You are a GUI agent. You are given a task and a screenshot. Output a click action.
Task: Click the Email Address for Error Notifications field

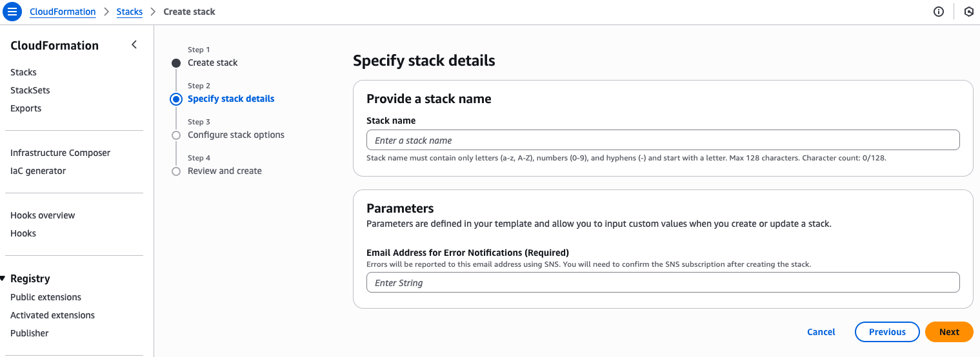(663, 283)
